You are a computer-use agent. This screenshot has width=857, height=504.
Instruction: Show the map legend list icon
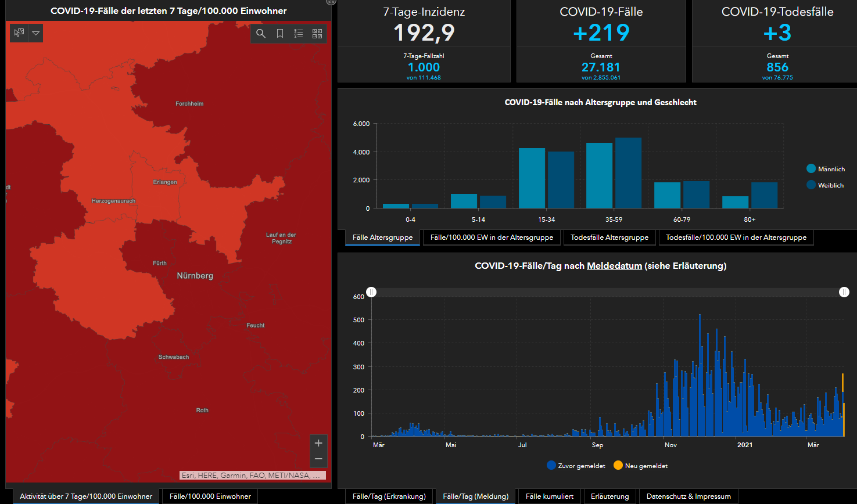[299, 34]
